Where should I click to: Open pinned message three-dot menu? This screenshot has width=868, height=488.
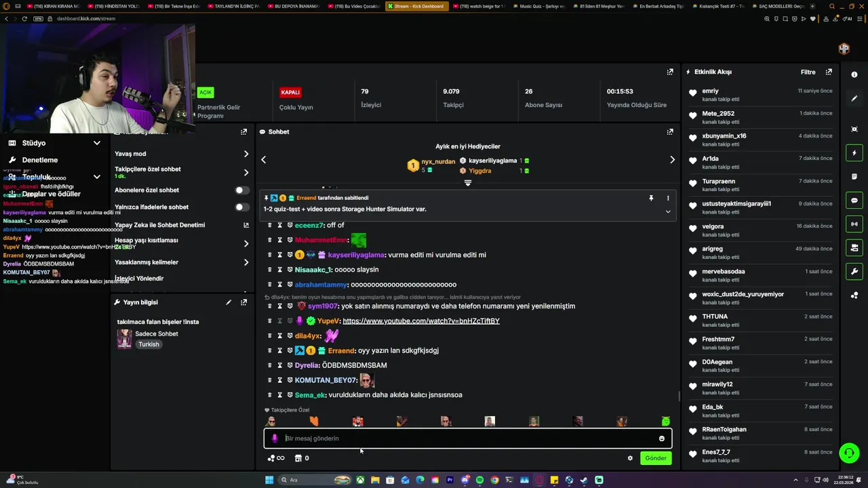click(x=668, y=198)
